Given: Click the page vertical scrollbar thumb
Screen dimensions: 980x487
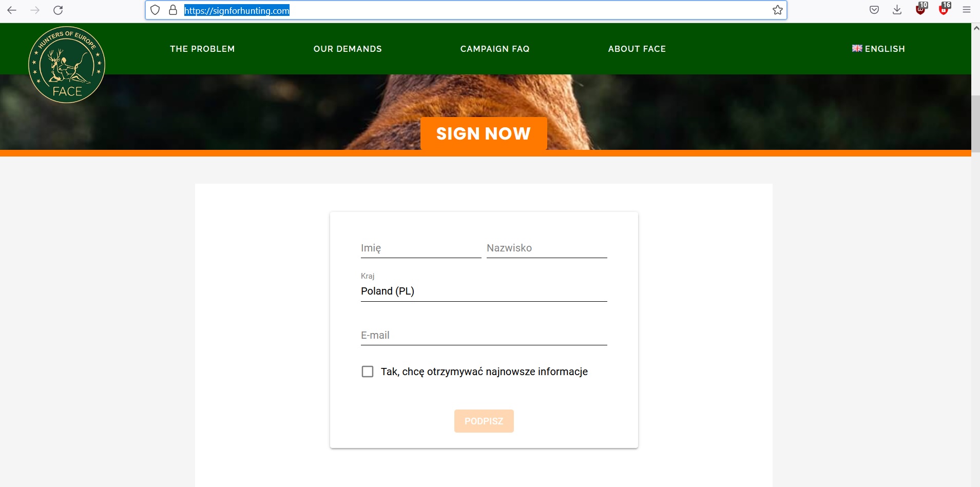Looking at the screenshot, I should tap(975, 123).
